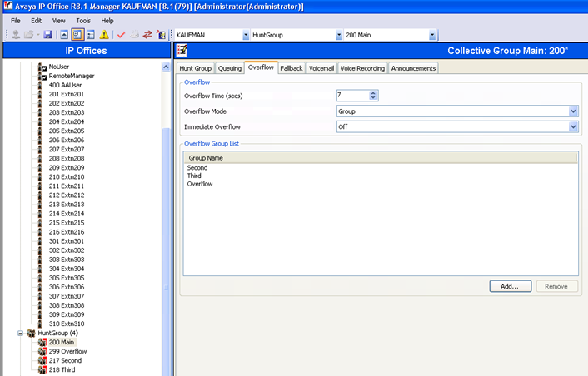Viewport: 588px width, 376px height.
Task: Collapse the HuntGroup (4) tree node
Action: point(21,333)
